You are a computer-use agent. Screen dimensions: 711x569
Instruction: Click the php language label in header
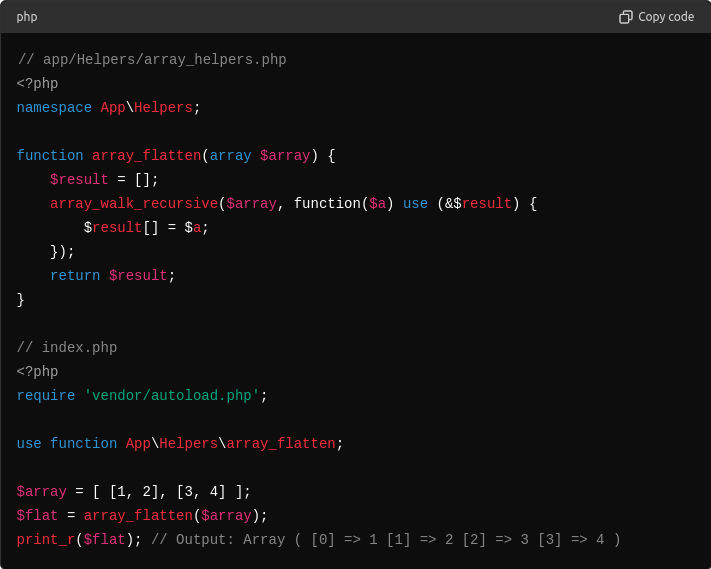click(x=27, y=17)
